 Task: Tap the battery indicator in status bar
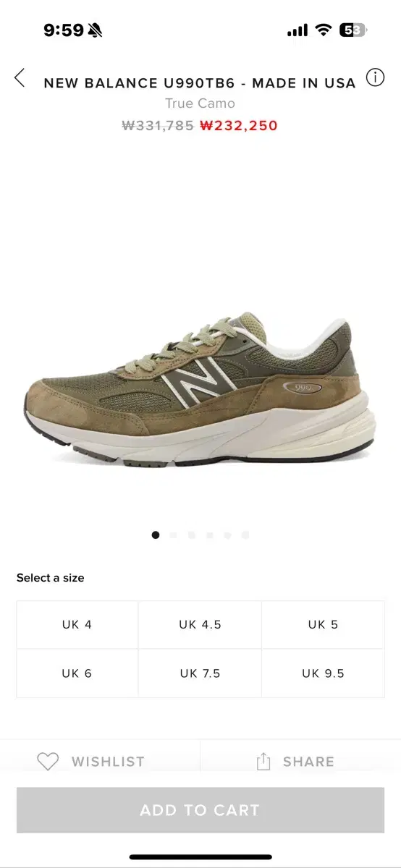(x=354, y=30)
